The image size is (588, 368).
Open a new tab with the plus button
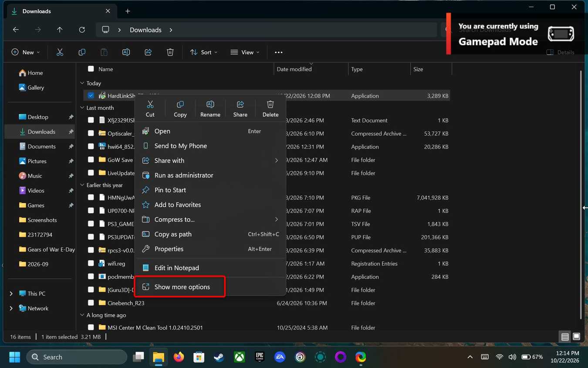128,11
